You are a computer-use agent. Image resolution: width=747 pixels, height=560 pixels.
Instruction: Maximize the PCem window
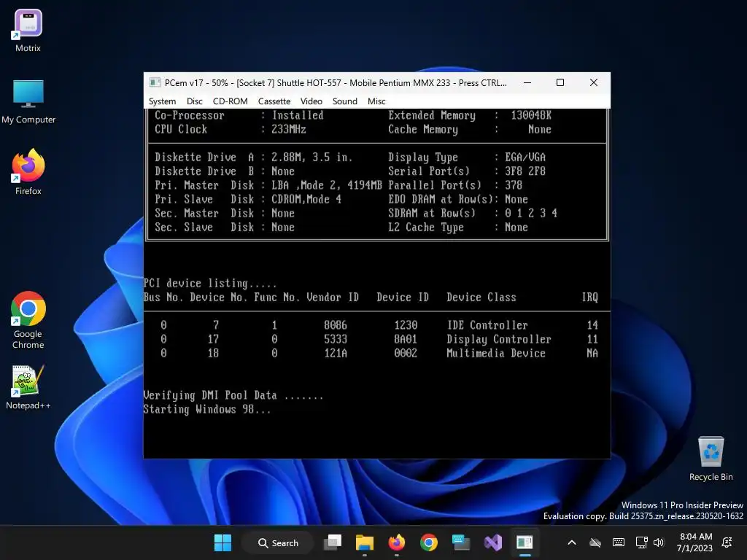tap(560, 82)
